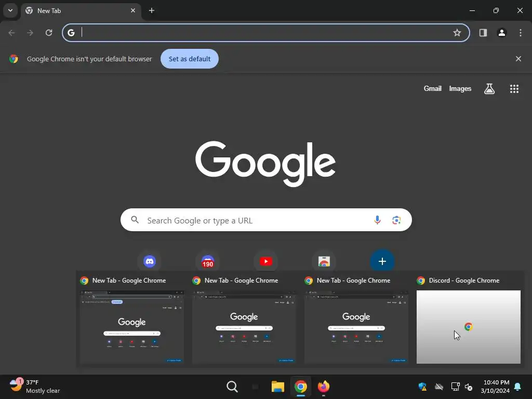Open the profile account icon
The width and height of the screenshot is (532, 399).
[502, 33]
